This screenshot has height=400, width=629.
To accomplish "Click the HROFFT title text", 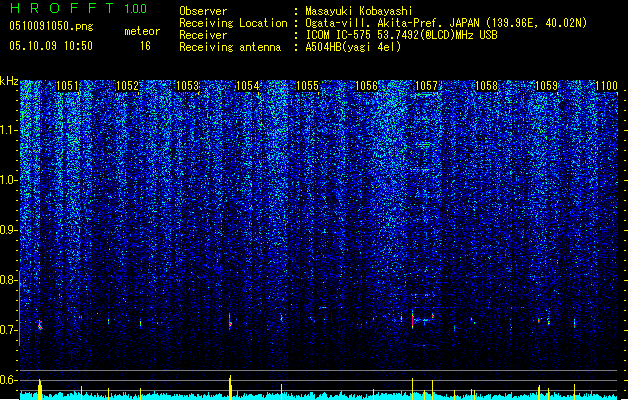I will [x=62, y=8].
